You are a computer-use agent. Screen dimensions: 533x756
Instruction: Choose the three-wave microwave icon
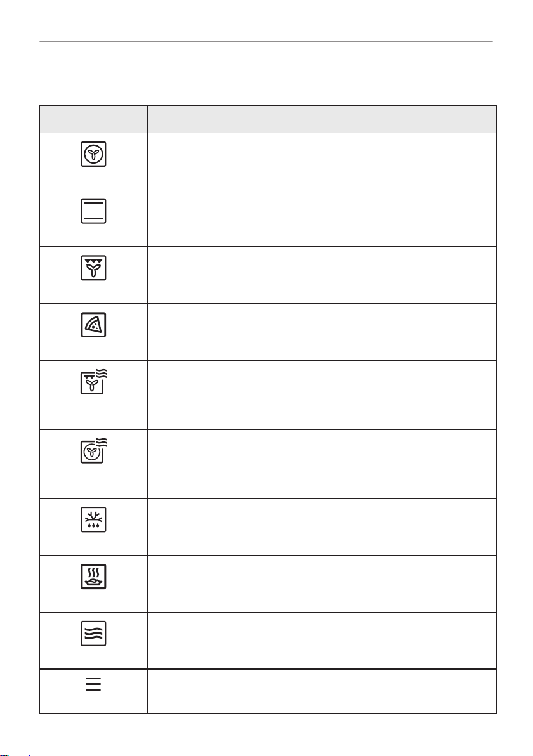93,634
